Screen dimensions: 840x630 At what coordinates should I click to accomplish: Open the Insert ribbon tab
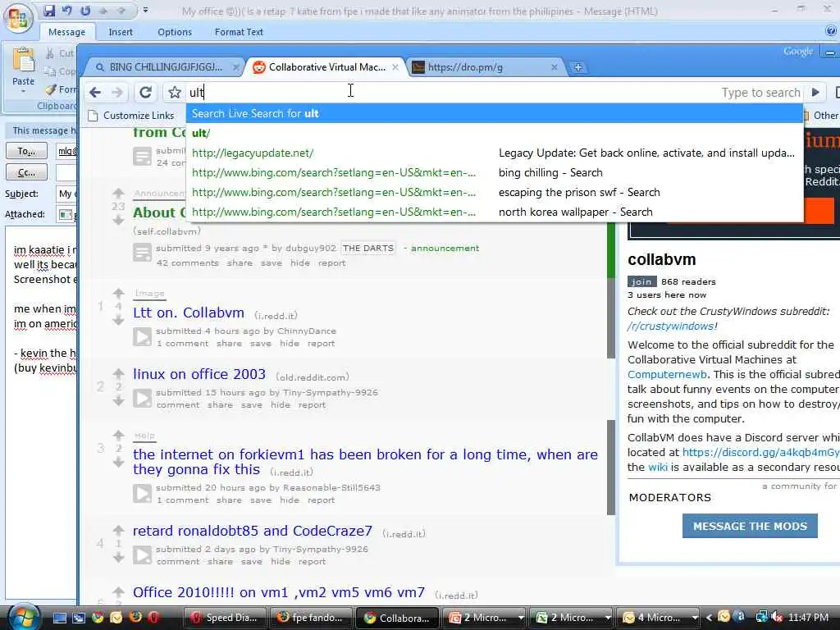coord(121,32)
